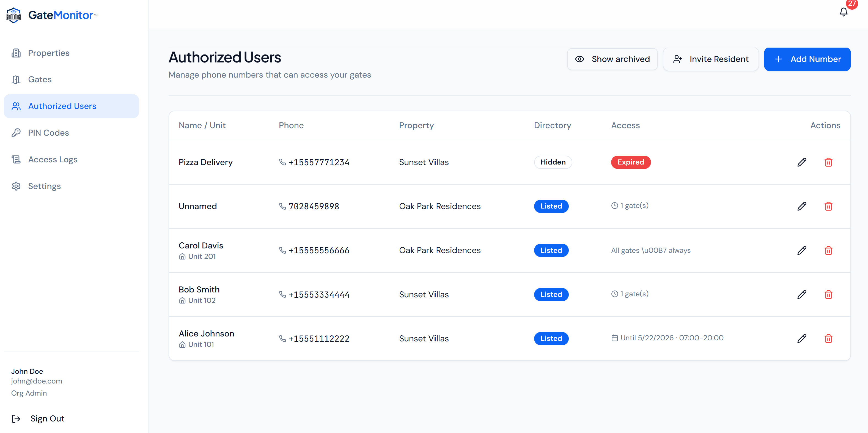Open the notifications bell

click(844, 12)
